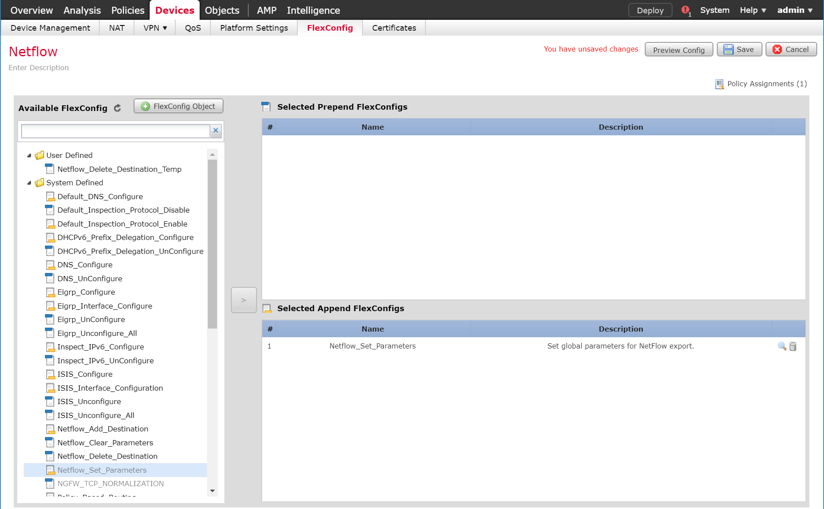Clear the FlexConfig search box
824x509 pixels.
pyautogui.click(x=215, y=131)
